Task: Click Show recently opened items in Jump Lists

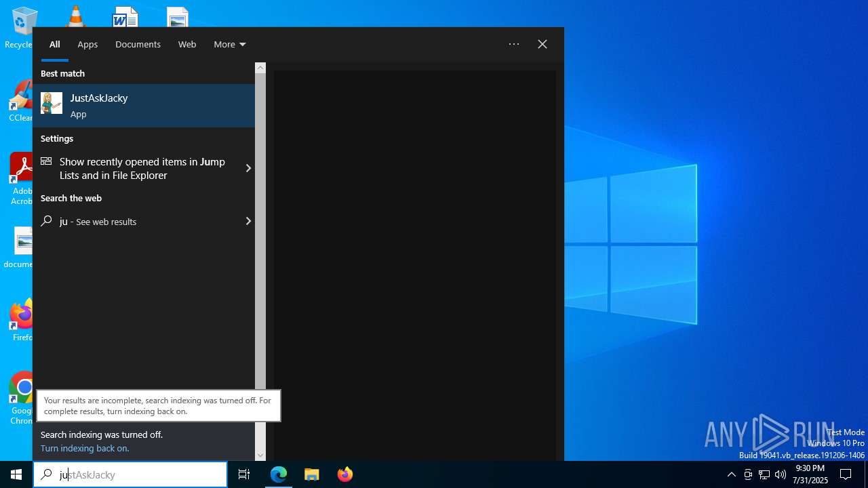Action: tap(142, 168)
